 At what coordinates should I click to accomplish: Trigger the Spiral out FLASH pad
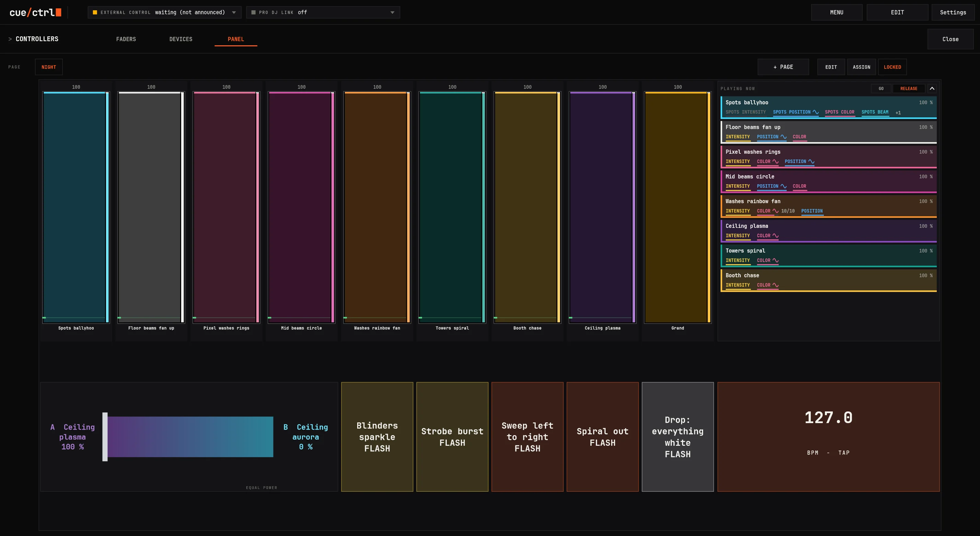point(602,437)
